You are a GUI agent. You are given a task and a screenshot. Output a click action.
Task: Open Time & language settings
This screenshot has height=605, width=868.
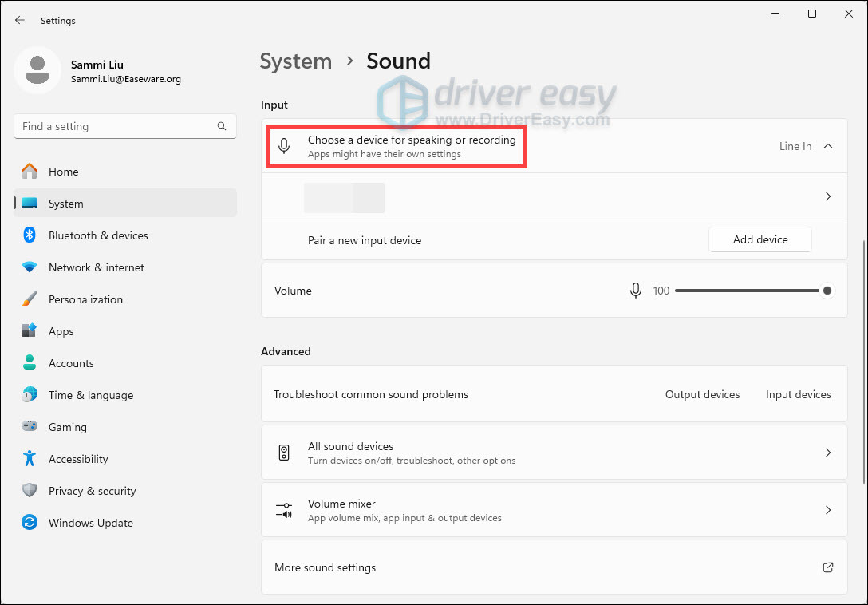click(x=125, y=395)
